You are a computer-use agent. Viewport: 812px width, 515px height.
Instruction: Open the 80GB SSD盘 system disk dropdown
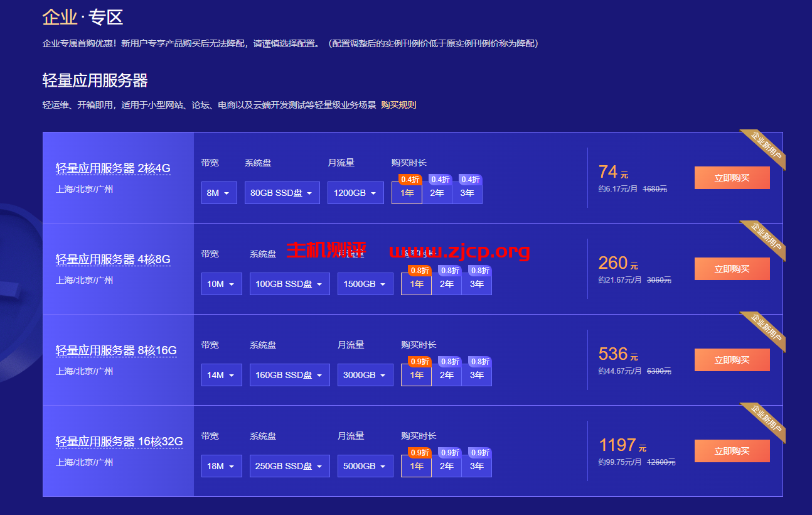click(282, 193)
